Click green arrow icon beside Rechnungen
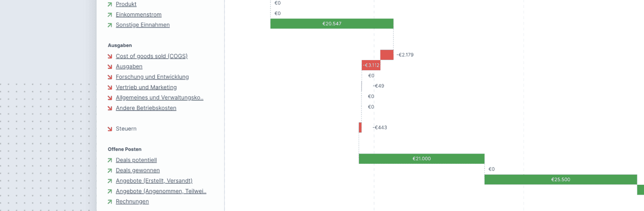 (109, 202)
